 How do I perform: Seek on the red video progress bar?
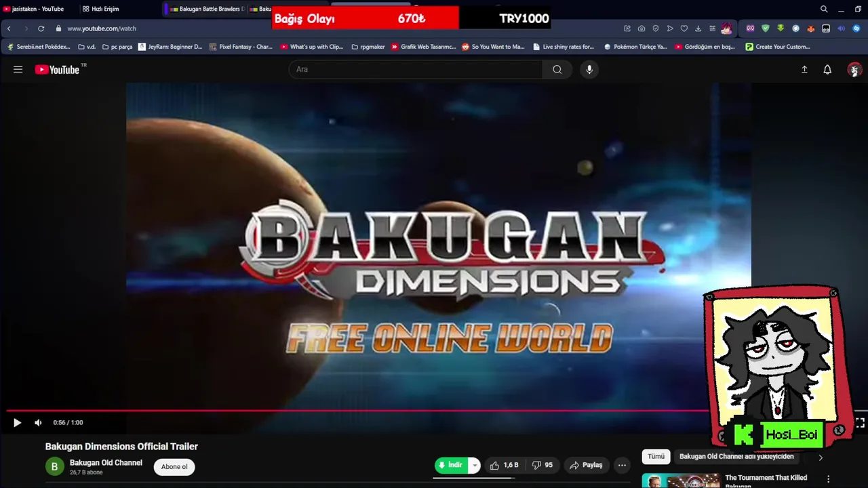358,411
